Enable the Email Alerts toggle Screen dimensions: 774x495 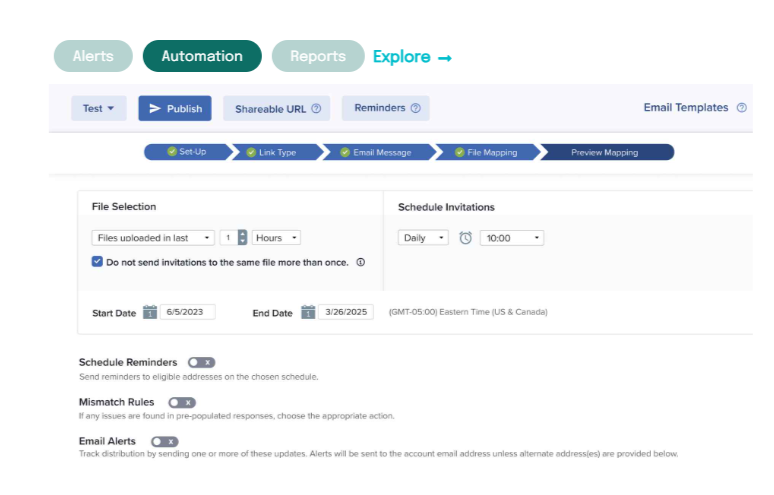(165, 441)
